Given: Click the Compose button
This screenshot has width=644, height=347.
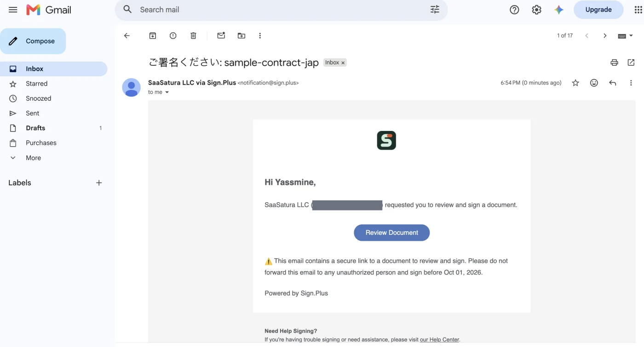Looking at the screenshot, I should [x=33, y=41].
